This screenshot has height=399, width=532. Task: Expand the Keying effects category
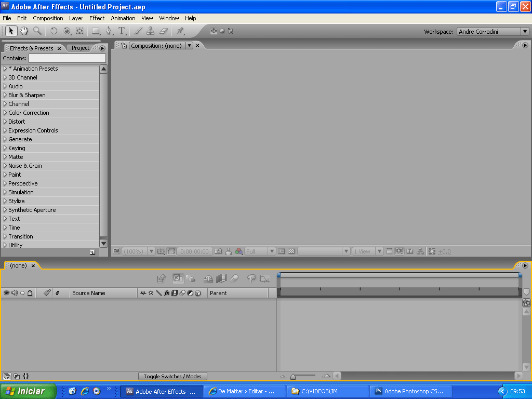(x=5, y=148)
